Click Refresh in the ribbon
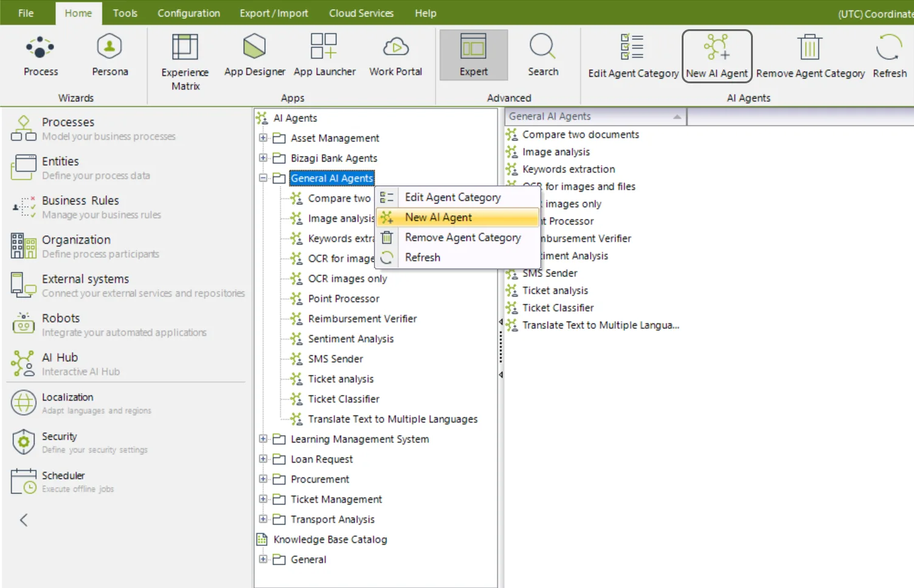This screenshot has height=588, width=914. (890, 56)
